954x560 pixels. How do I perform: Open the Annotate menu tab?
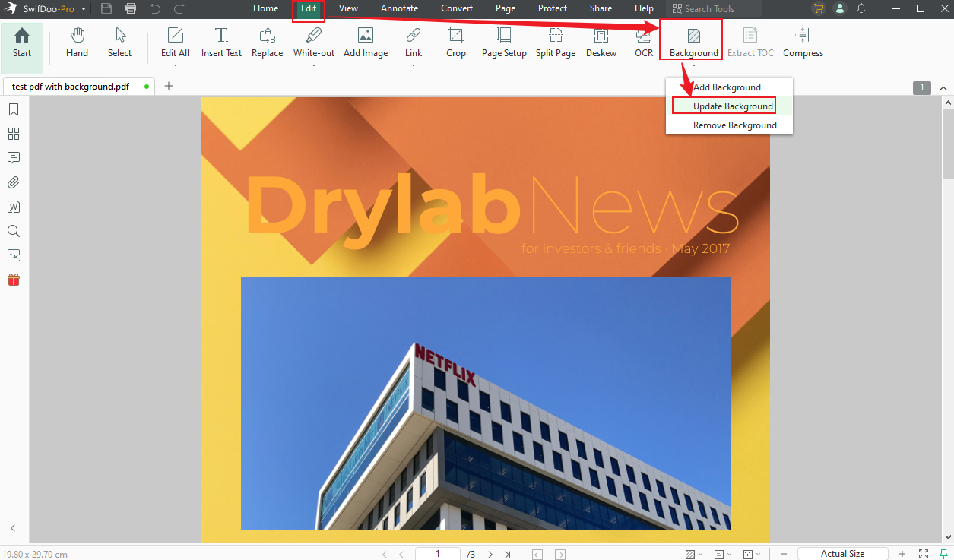coord(400,8)
